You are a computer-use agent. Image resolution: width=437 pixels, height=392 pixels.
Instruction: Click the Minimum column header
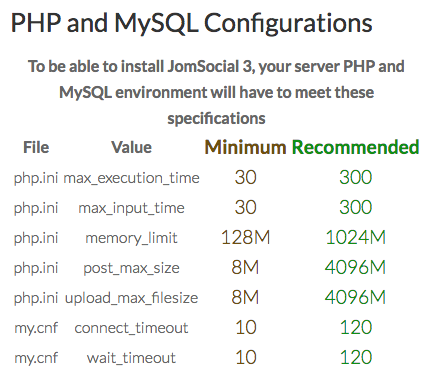coord(245,147)
